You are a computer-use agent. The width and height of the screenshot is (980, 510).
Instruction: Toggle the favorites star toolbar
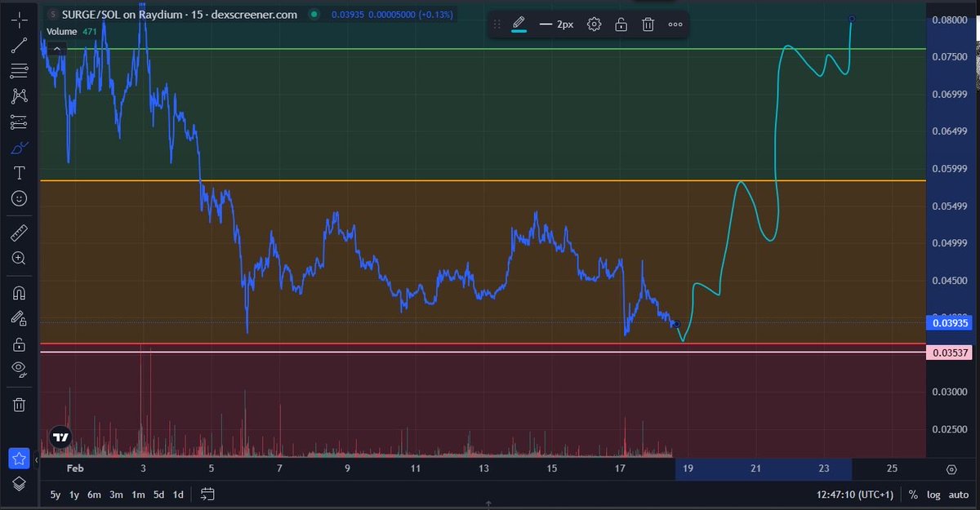point(20,459)
